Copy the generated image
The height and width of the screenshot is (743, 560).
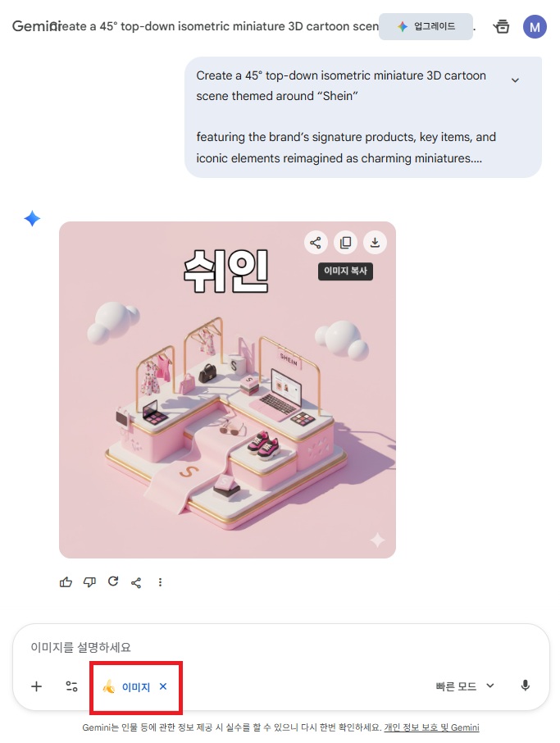345,243
